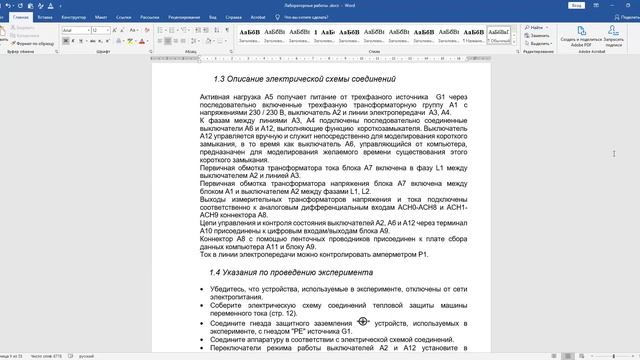Open the multilevel list icon

184,30
